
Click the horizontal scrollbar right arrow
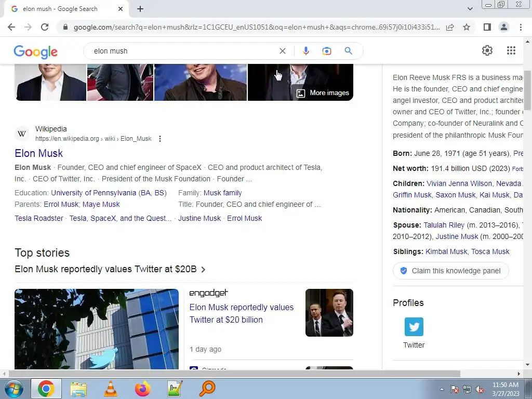(519, 374)
